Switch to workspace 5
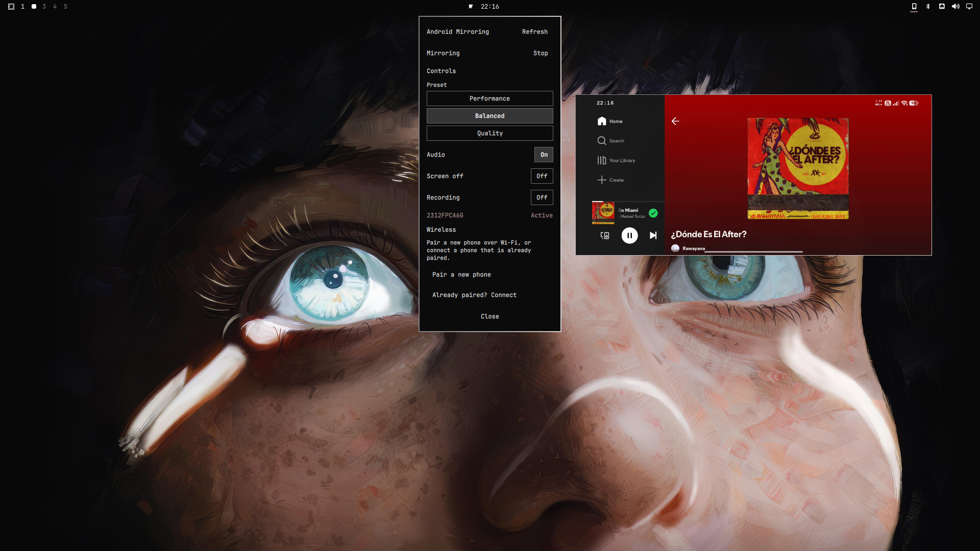 [66, 7]
